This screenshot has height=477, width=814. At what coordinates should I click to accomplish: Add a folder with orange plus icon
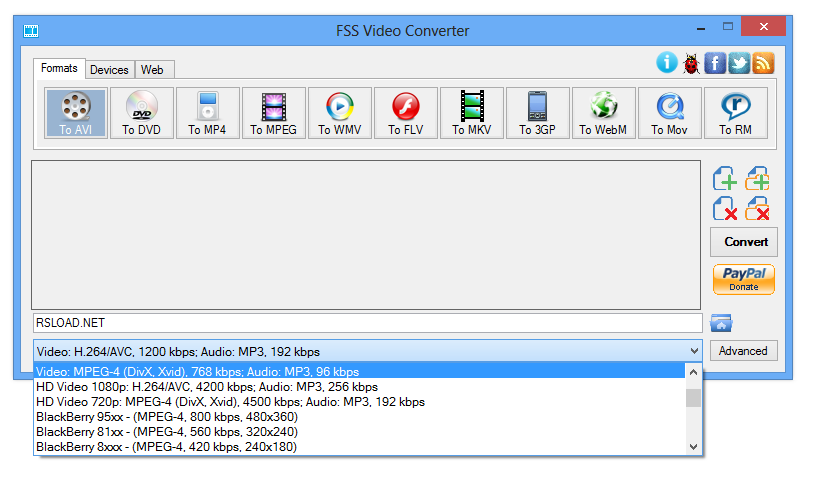(757, 178)
